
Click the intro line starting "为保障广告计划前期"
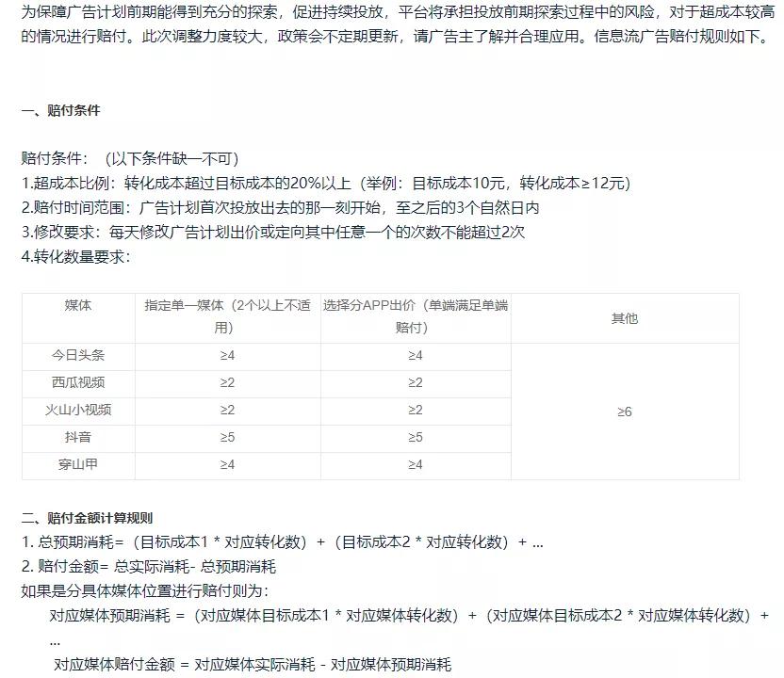pyautogui.click(x=398, y=12)
